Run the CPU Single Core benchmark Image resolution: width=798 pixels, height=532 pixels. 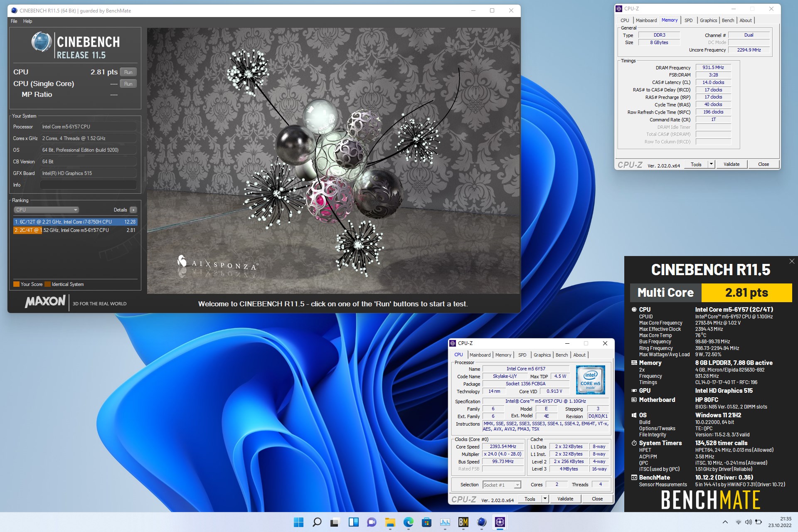click(128, 84)
